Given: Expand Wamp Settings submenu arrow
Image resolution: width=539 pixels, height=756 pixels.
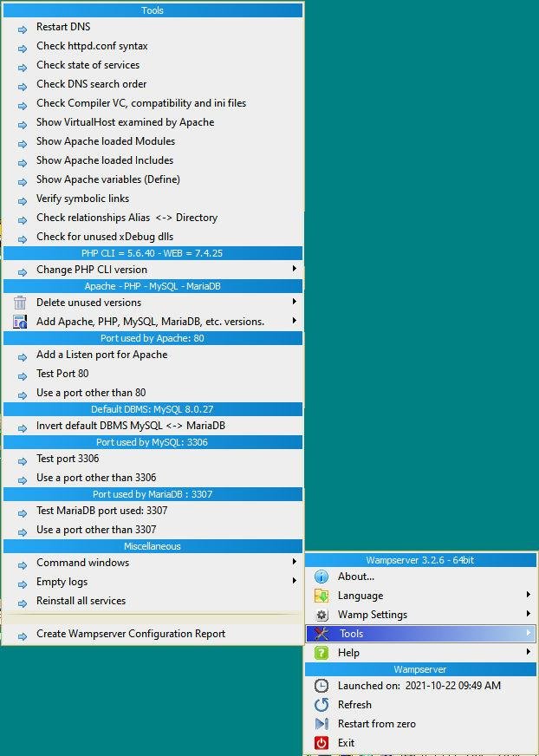Looking at the screenshot, I should 529,613.
